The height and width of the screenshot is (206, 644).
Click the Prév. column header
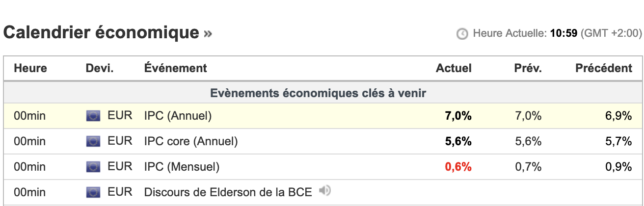pos(528,68)
